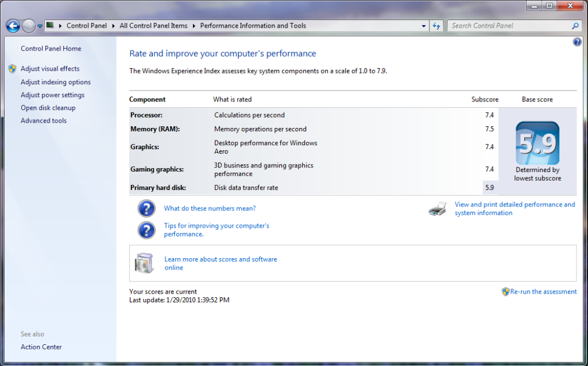
Task: Click the printer icon
Action: point(437,209)
